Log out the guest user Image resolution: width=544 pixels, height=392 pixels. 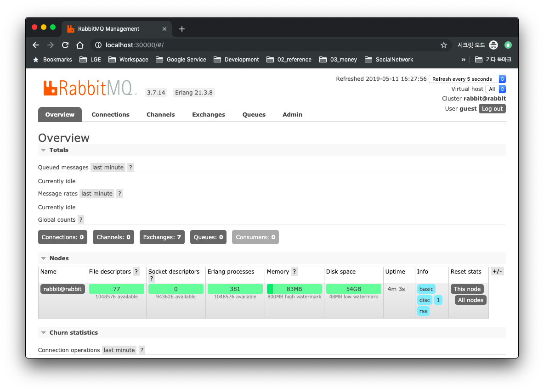[x=492, y=108]
